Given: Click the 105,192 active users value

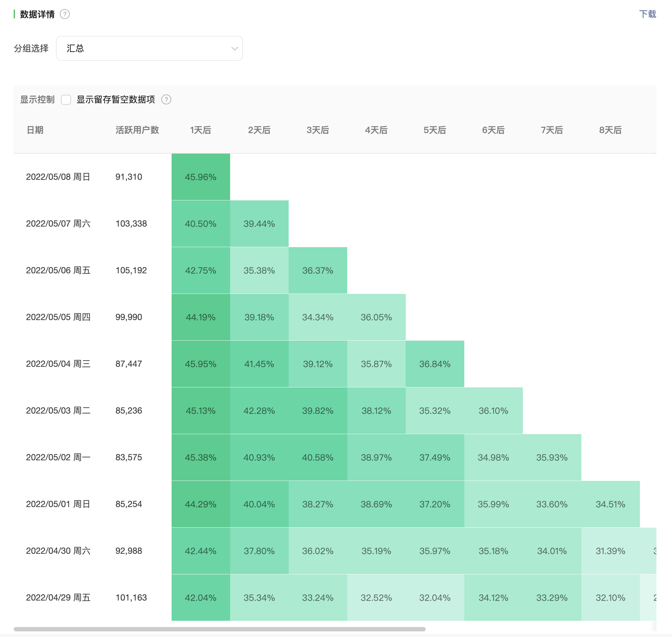Looking at the screenshot, I should point(131,270).
